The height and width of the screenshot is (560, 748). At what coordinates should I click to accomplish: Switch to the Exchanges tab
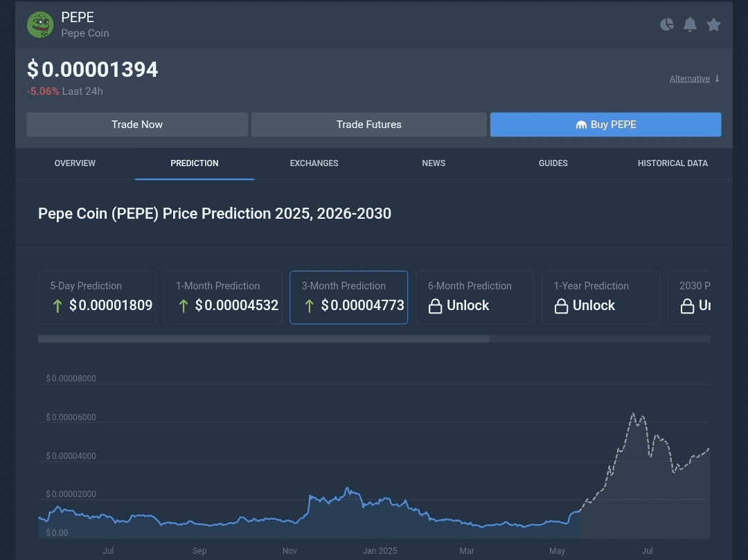[x=314, y=163]
